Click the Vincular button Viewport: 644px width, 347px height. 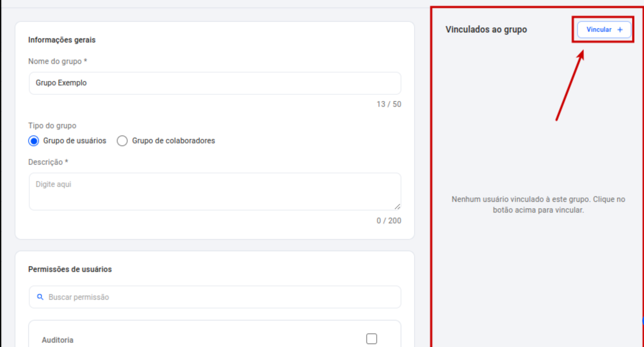tap(604, 30)
